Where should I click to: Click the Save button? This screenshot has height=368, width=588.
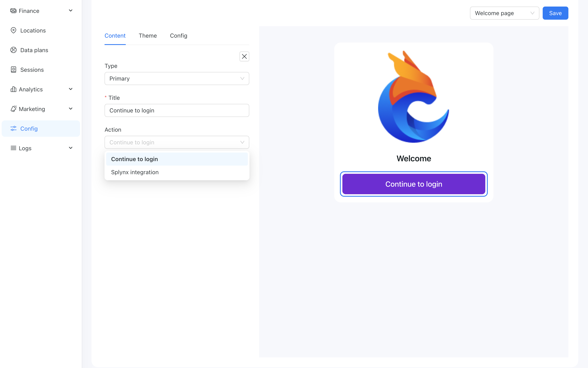(555, 13)
